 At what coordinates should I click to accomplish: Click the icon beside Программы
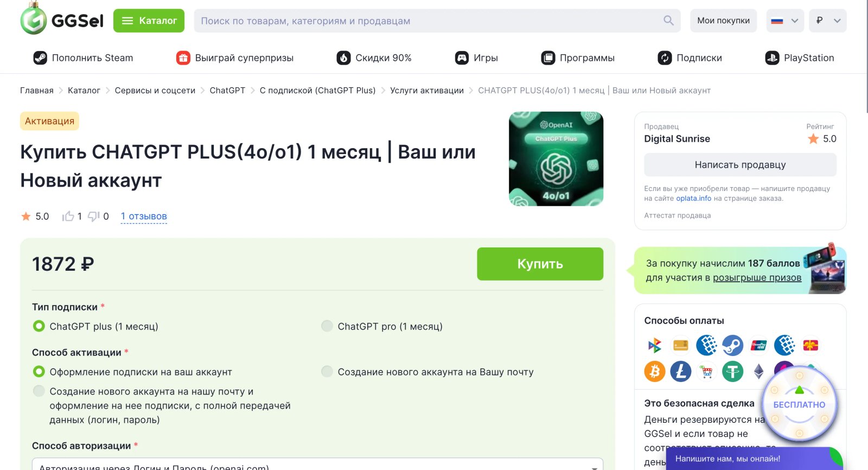pyautogui.click(x=548, y=58)
